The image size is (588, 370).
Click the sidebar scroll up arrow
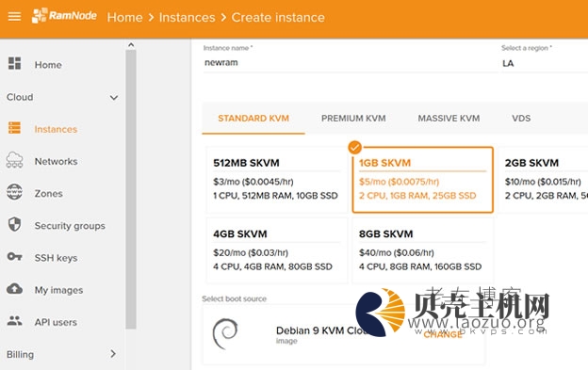point(131,45)
